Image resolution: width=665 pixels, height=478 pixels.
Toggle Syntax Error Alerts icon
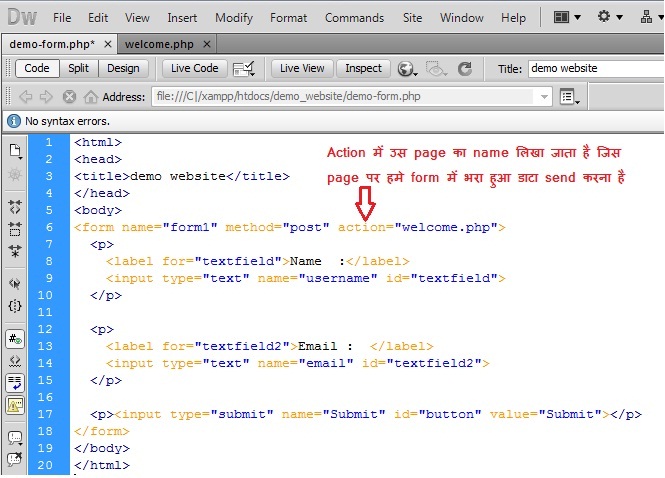click(x=15, y=405)
